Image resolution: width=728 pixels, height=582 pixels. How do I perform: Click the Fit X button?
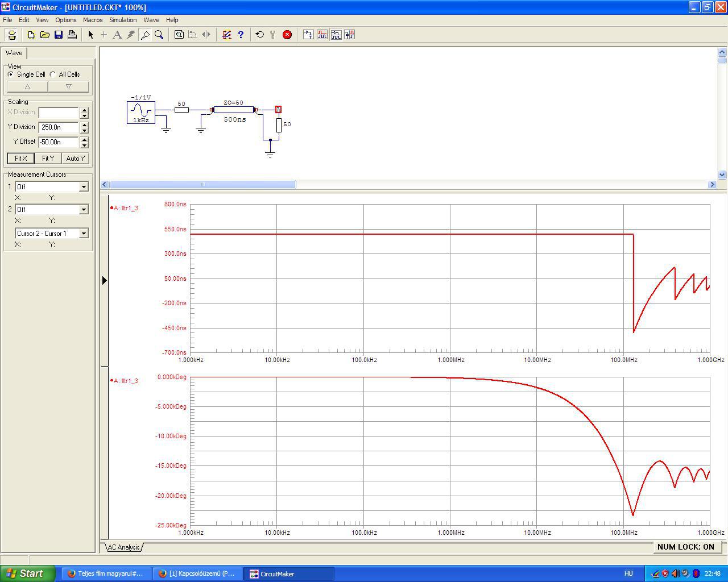tap(21, 159)
